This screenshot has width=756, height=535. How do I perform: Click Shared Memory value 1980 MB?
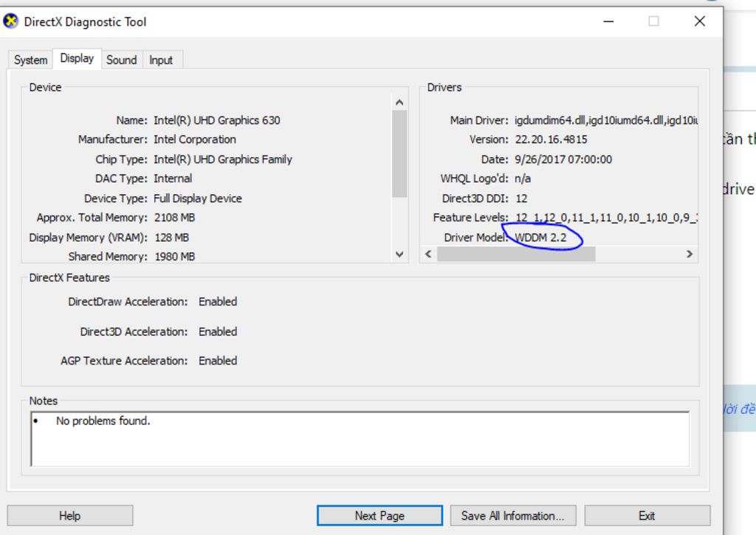[174, 257]
